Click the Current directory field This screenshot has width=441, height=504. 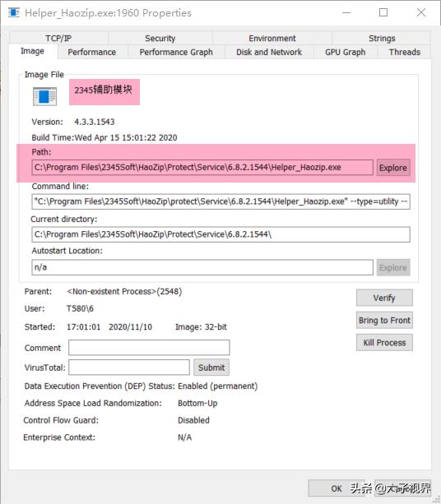220,234
